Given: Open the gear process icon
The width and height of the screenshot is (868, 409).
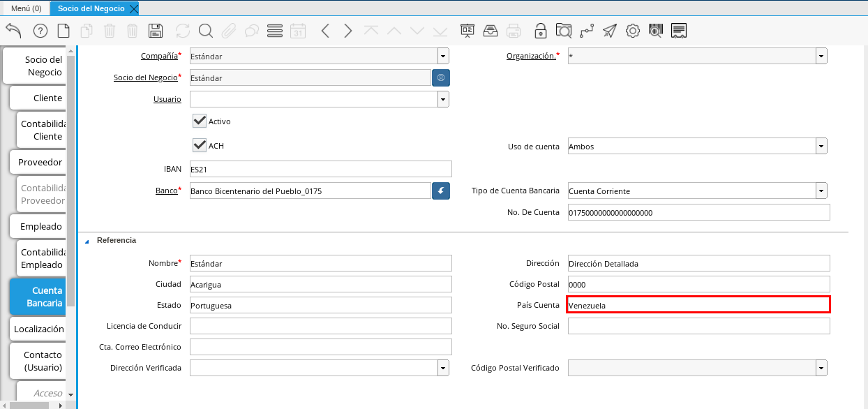Looking at the screenshot, I should (x=633, y=31).
